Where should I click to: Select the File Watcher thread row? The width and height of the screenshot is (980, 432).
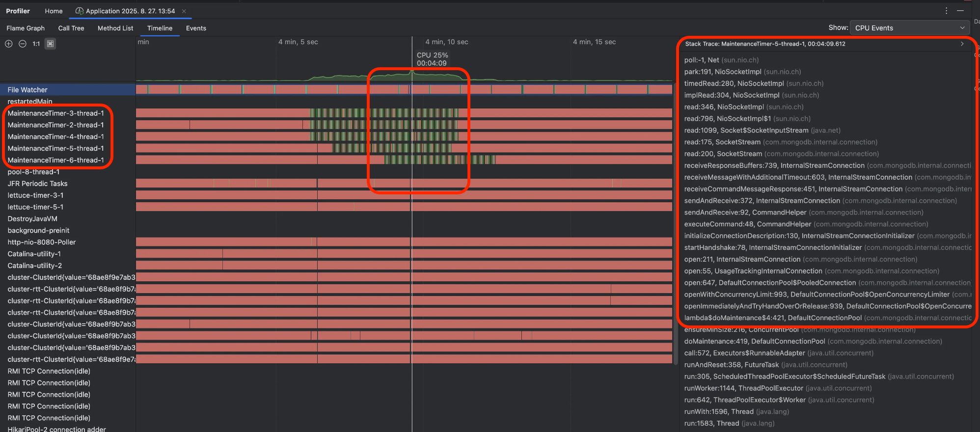pos(27,90)
